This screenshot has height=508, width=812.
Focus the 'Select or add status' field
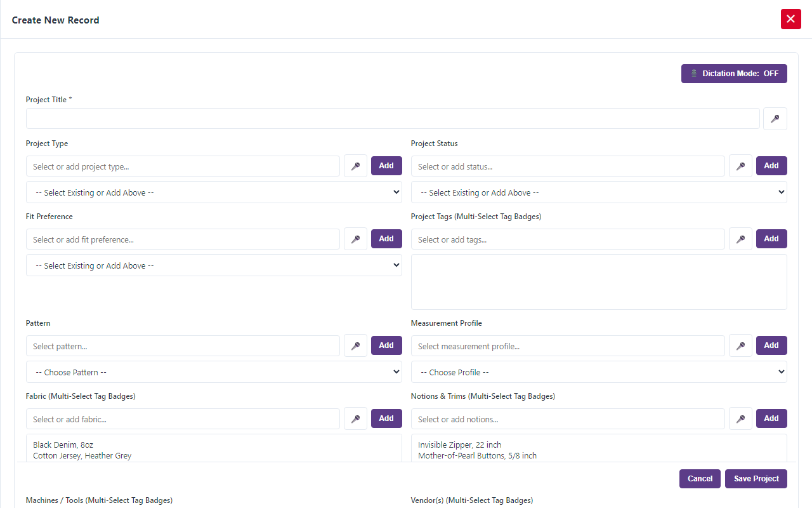click(x=568, y=166)
